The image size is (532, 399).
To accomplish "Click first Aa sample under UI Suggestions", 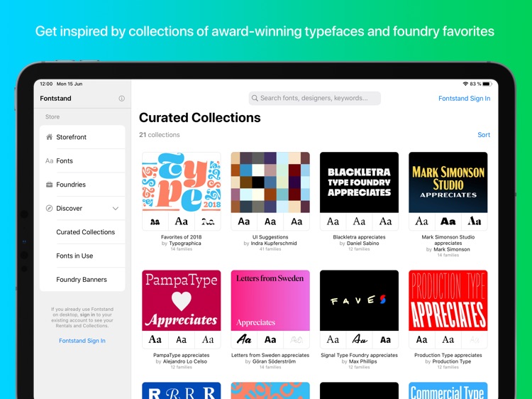I will point(244,222).
